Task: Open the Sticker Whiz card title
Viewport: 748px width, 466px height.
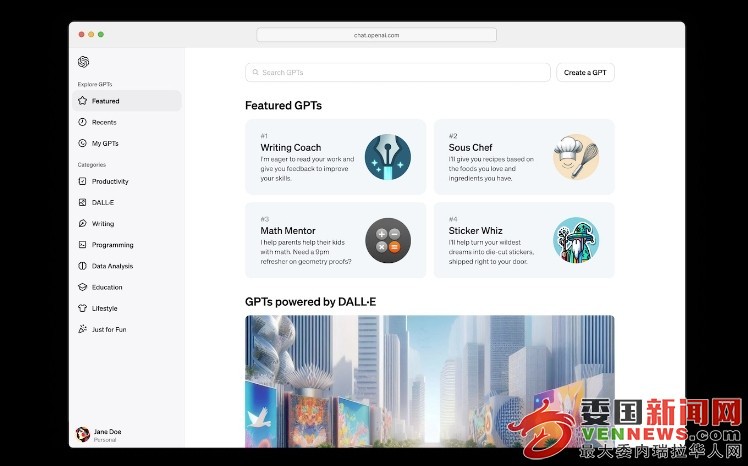Action: pos(475,230)
